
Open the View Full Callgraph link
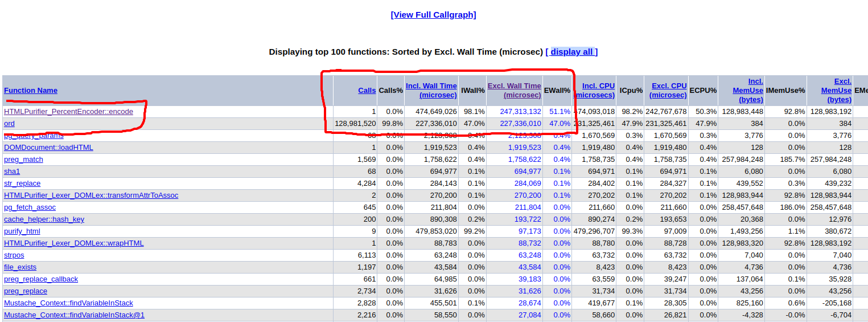433,15
